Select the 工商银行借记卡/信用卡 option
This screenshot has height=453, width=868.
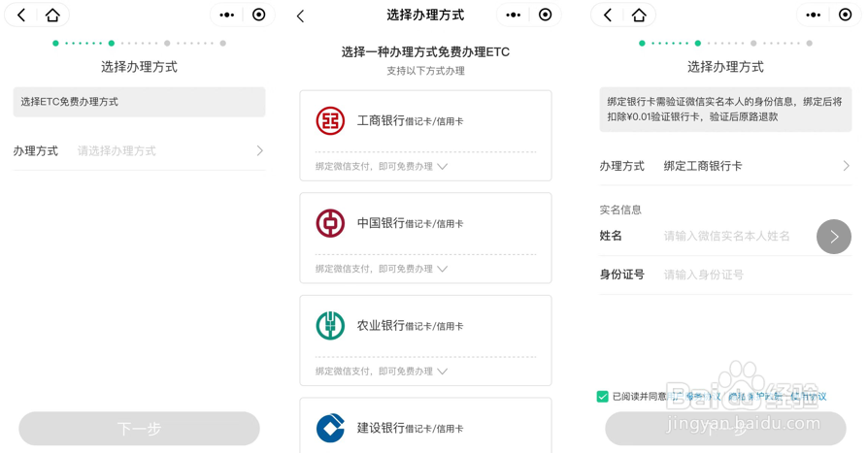click(x=425, y=136)
